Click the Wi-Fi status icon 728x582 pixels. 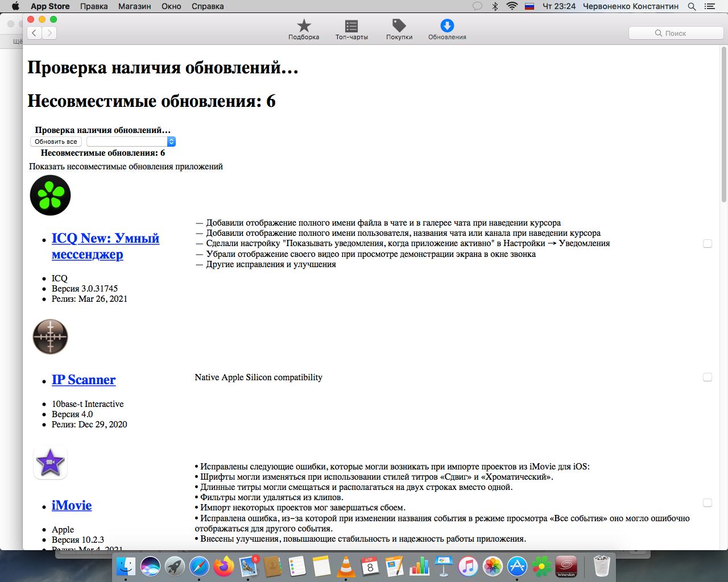point(512,6)
